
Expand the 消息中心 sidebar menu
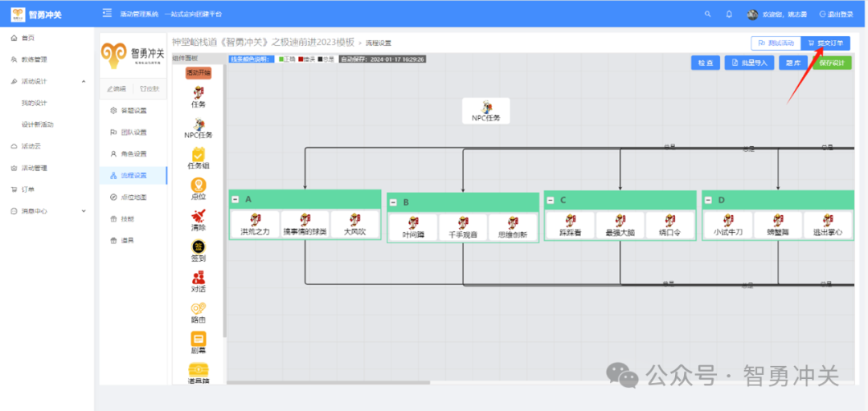84,211
